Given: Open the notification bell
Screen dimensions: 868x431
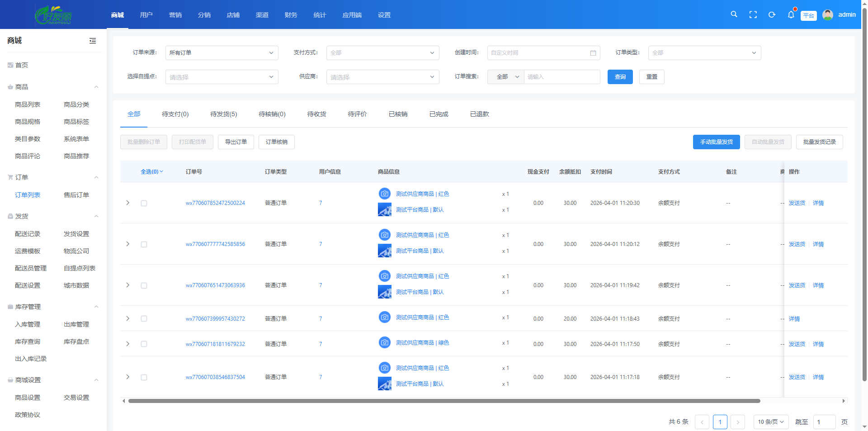Looking at the screenshot, I should coord(791,15).
